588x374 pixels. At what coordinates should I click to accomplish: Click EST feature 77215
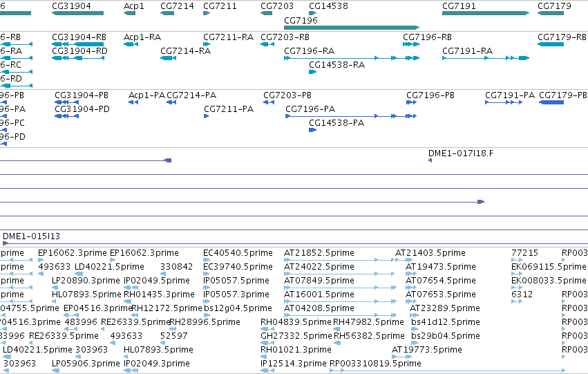coord(524,253)
